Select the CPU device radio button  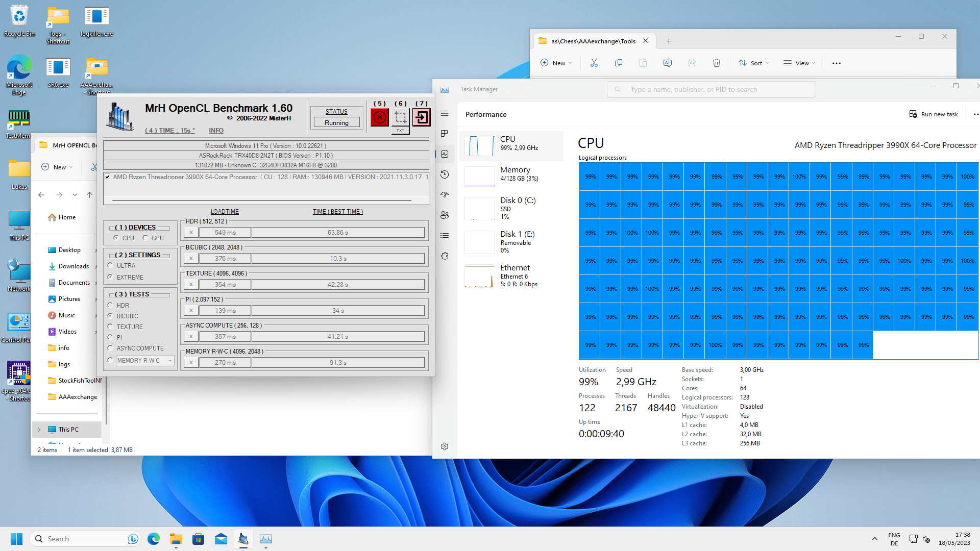[x=116, y=238]
